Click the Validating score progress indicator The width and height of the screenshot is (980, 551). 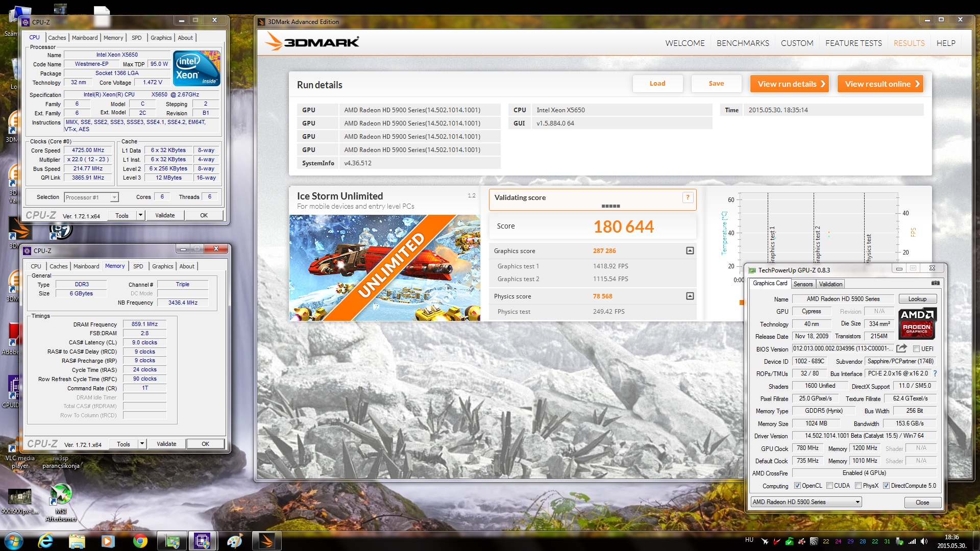click(x=610, y=206)
